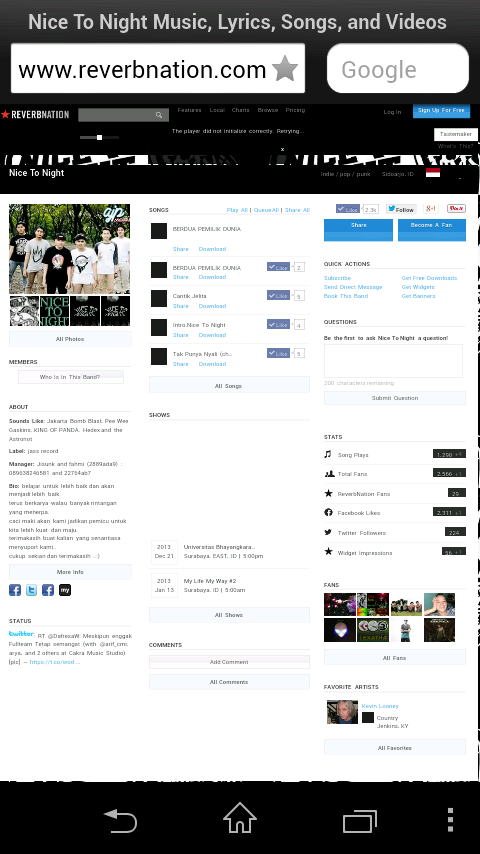Screen dimensions: 480x854
Task: Open the Charts menu item
Action: pos(240,110)
